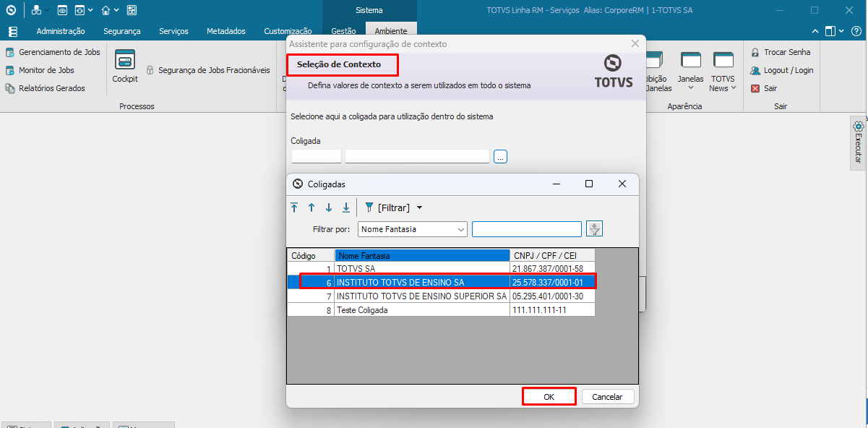Viewport: 868px width, 428px height.
Task: Jump to last record in Coligadas
Action: click(x=346, y=207)
